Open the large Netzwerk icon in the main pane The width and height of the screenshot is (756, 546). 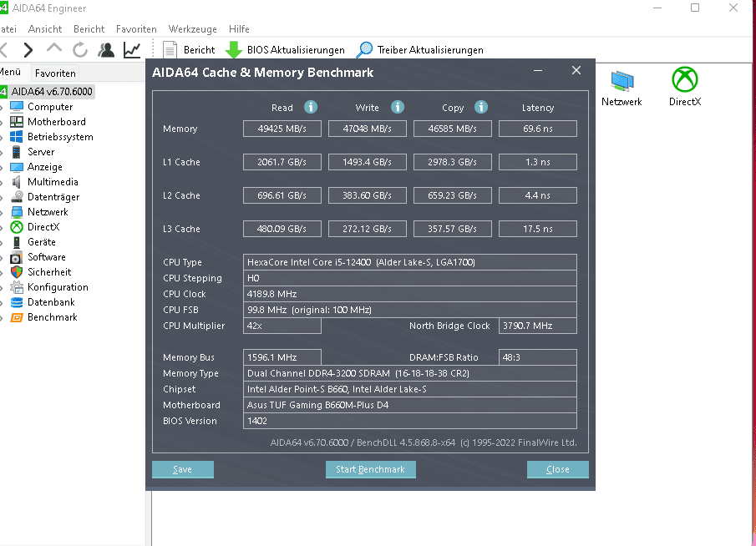[x=622, y=88]
